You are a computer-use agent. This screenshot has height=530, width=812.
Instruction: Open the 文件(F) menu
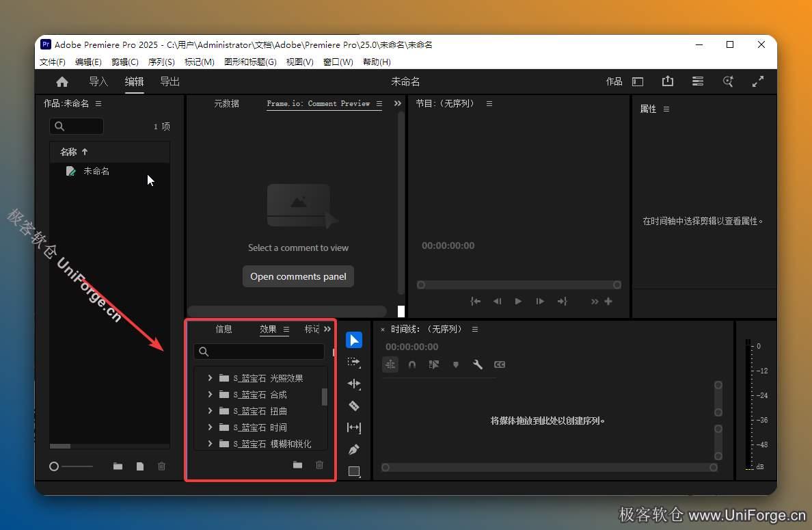click(x=53, y=62)
